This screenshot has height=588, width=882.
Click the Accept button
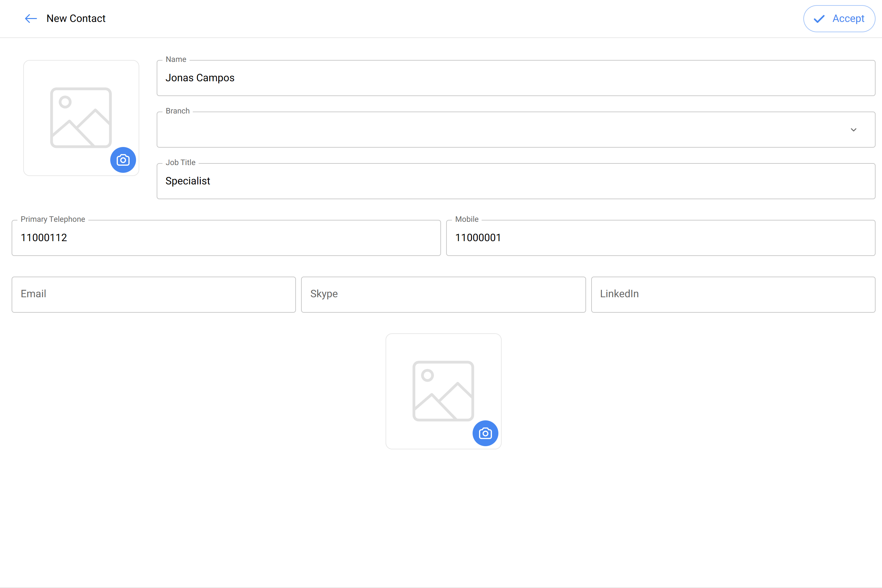click(839, 18)
